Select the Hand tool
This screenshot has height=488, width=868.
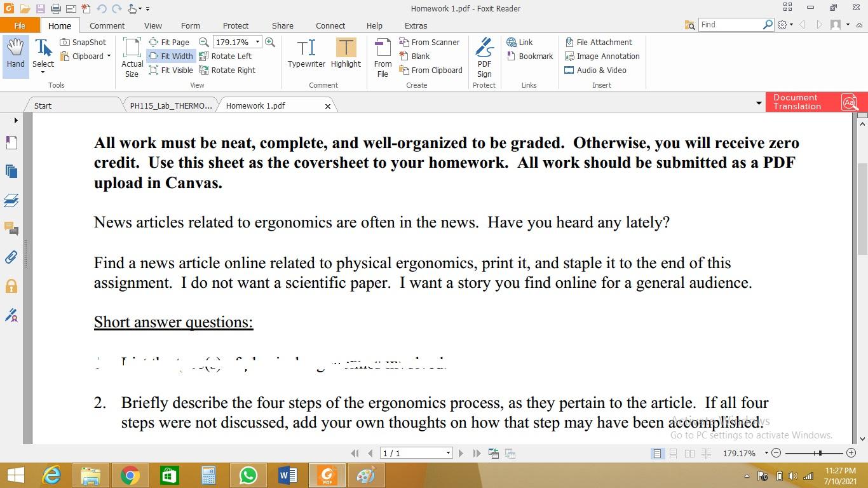click(15, 54)
